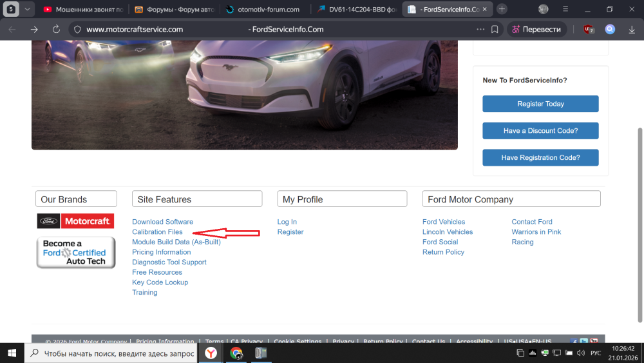Open the tab group counter showing 5
Viewport: 644px width, 363px height.
tap(11, 9)
